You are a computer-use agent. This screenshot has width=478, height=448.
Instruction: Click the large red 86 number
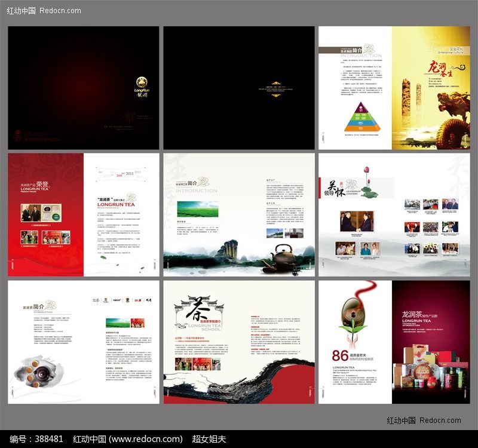[340, 355]
